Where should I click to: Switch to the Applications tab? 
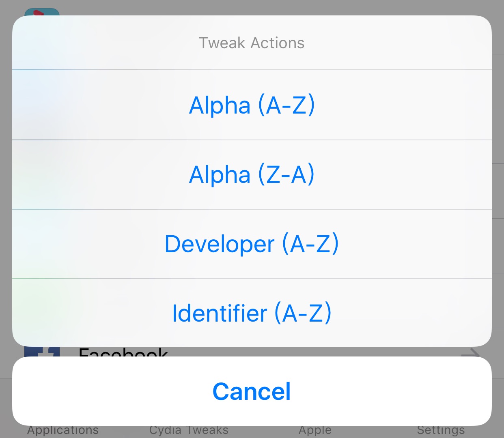pos(63,431)
